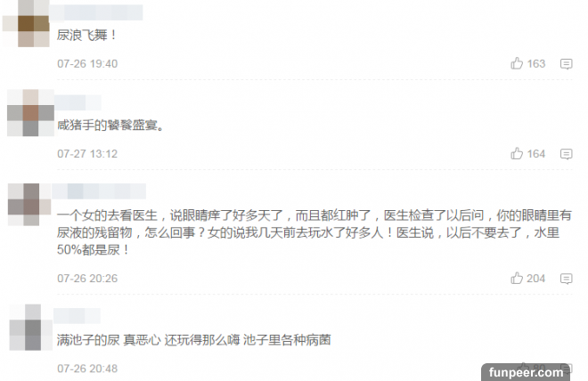Open username above 咸猪手的饕餮盛宴 comment
Viewport: 588px width, 381px height.
pyautogui.click(x=78, y=102)
